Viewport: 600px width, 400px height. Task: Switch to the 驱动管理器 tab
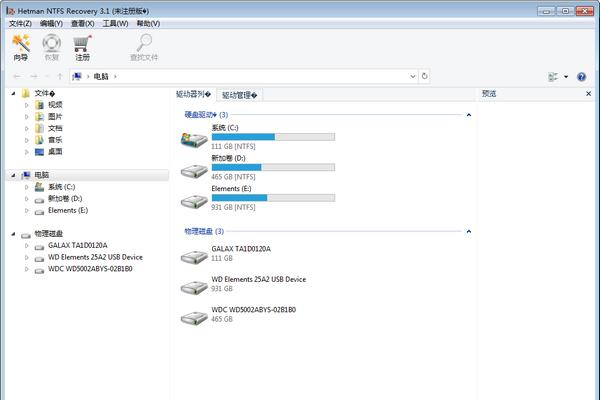point(240,95)
